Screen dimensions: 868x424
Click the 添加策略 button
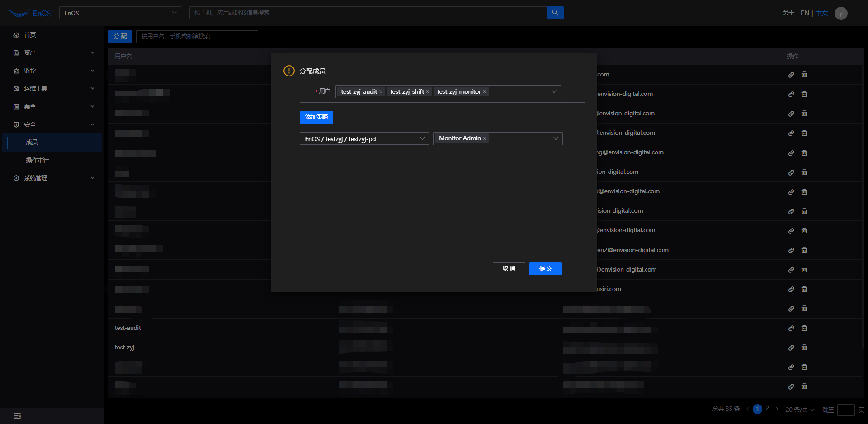[x=316, y=117]
